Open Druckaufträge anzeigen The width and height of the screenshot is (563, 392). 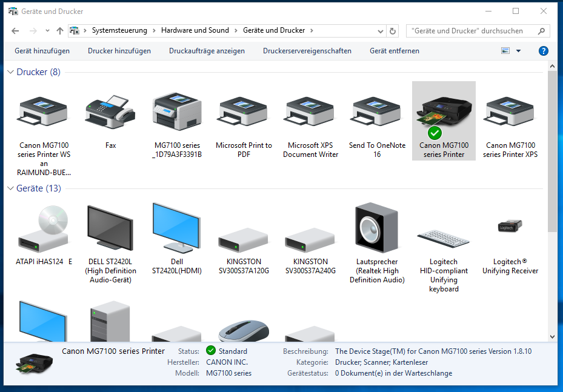(x=207, y=51)
